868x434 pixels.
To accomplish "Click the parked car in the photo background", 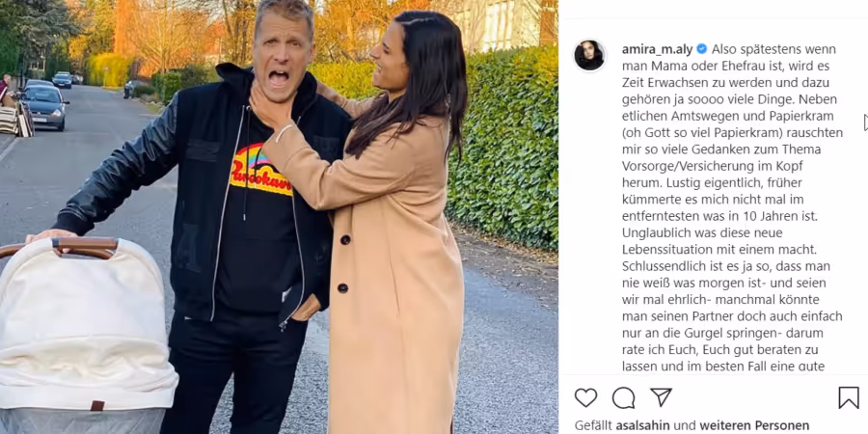I will pos(43,107).
